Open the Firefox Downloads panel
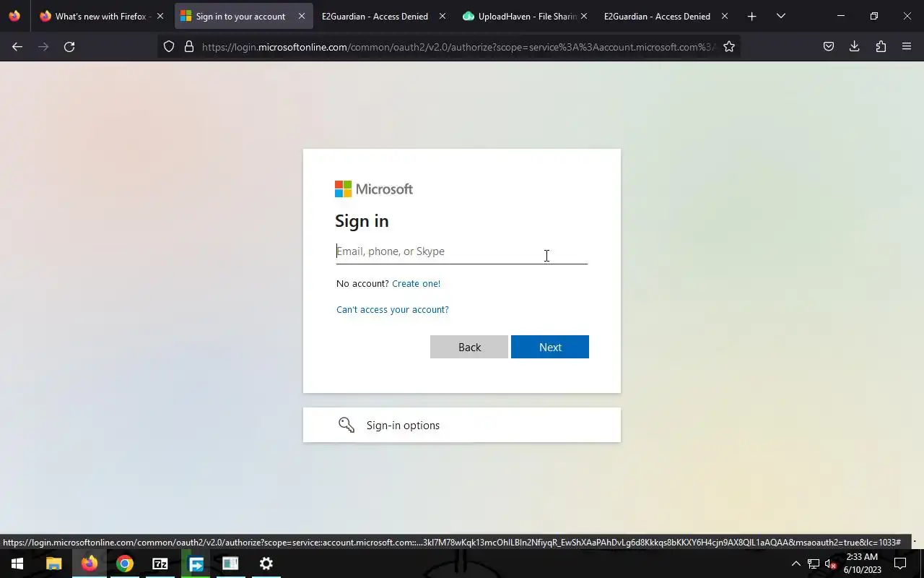Image resolution: width=924 pixels, height=578 pixels. 855,47
